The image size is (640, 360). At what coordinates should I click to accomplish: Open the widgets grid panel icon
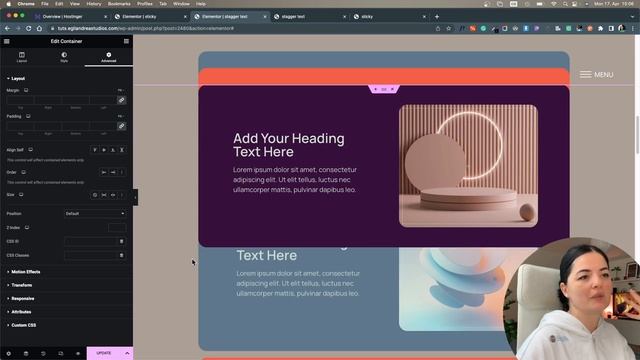pyautogui.click(x=126, y=41)
